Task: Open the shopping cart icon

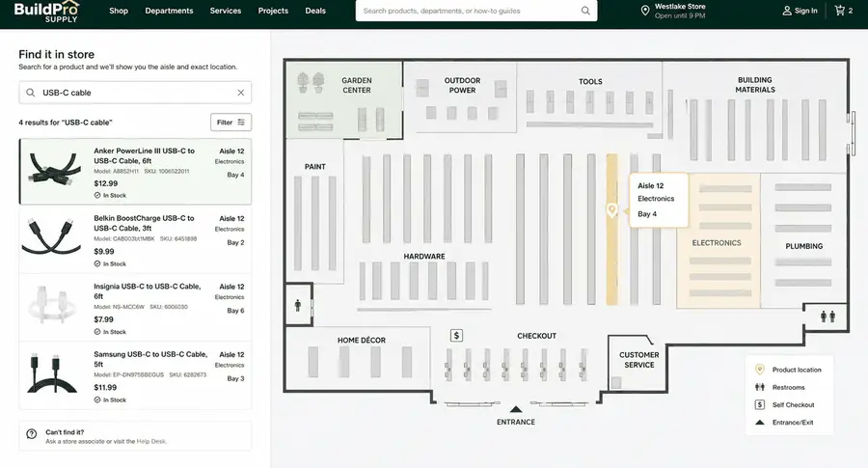Action: click(840, 10)
